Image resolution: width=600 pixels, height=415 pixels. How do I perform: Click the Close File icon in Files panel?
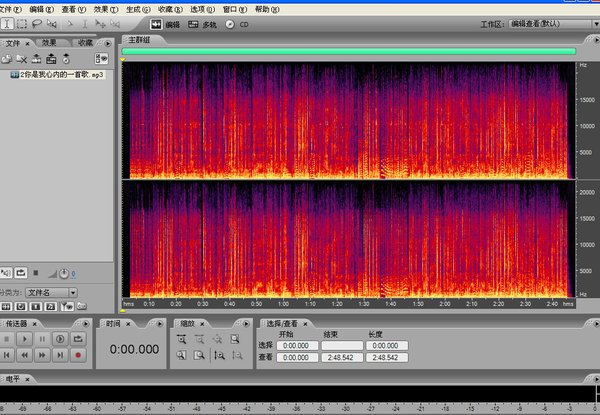point(21,59)
